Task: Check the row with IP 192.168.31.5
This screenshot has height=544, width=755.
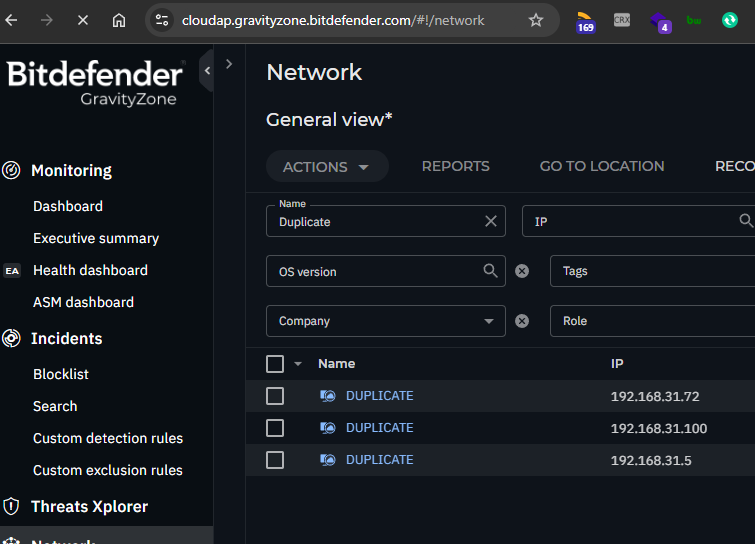Action: 275,460
